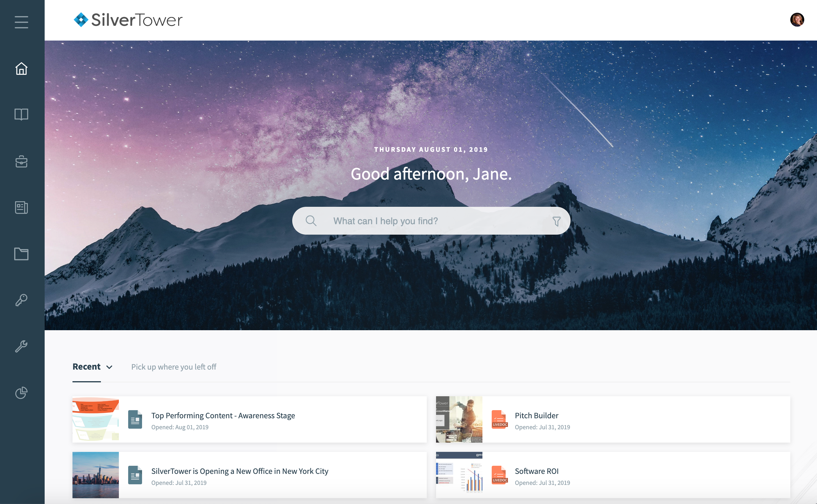Select the Recent tab
The width and height of the screenshot is (817, 504).
[x=86, y=367]
